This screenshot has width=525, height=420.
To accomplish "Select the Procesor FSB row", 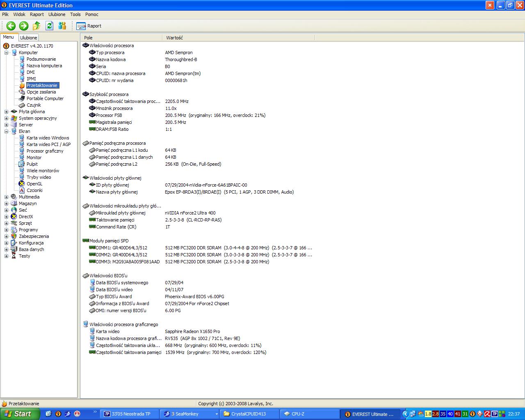I will [199, 115].
